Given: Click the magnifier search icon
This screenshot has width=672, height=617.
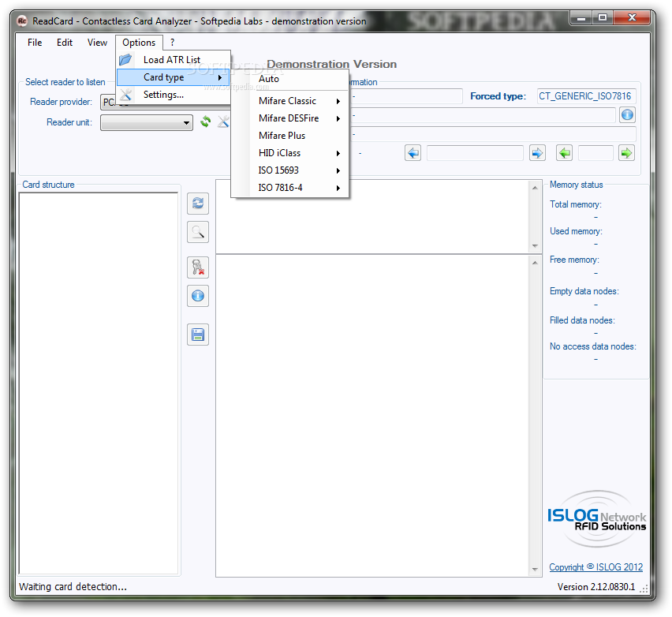Looking at the screenshot, I should pos(198,232).
